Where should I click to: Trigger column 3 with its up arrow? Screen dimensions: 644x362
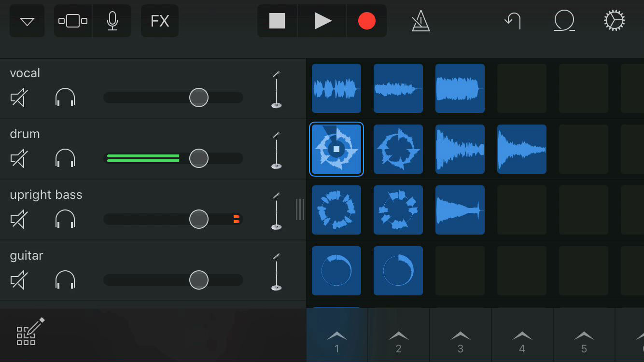pyautogui.click(x=460, y=339)
